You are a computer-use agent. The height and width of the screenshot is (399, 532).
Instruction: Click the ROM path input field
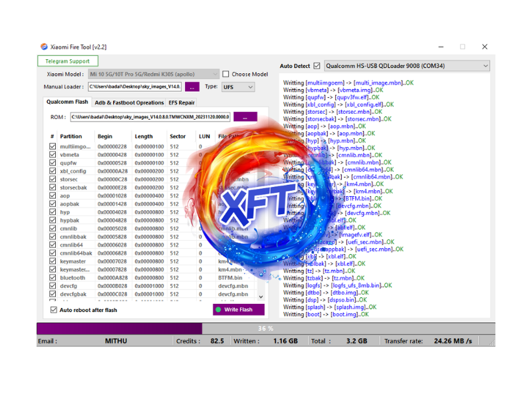[150, 117]
